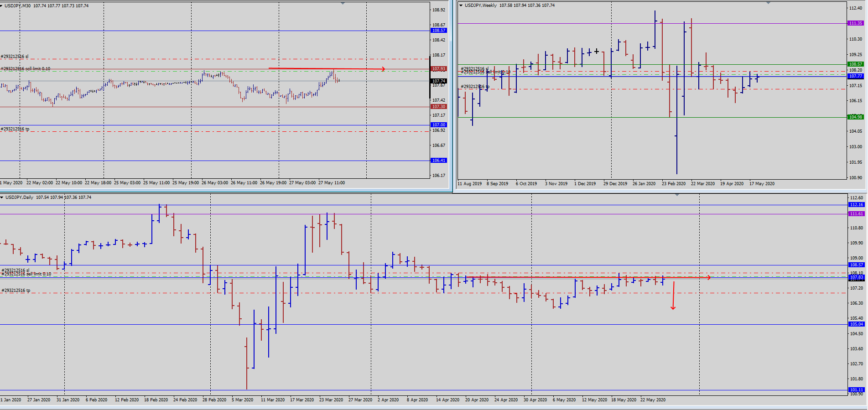Select the stop loss line label on M30 chart
This screenshot has height=410, width=868.
pos(15,57)
